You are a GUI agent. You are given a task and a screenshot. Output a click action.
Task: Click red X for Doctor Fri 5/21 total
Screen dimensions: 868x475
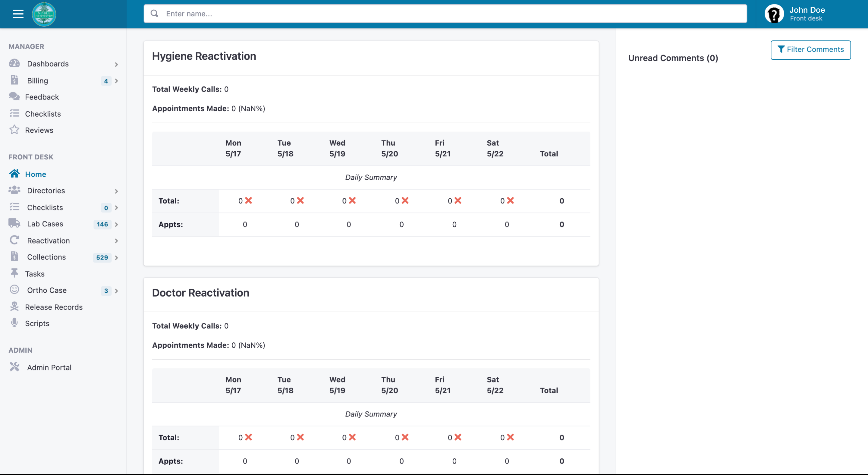coord(458,437)
